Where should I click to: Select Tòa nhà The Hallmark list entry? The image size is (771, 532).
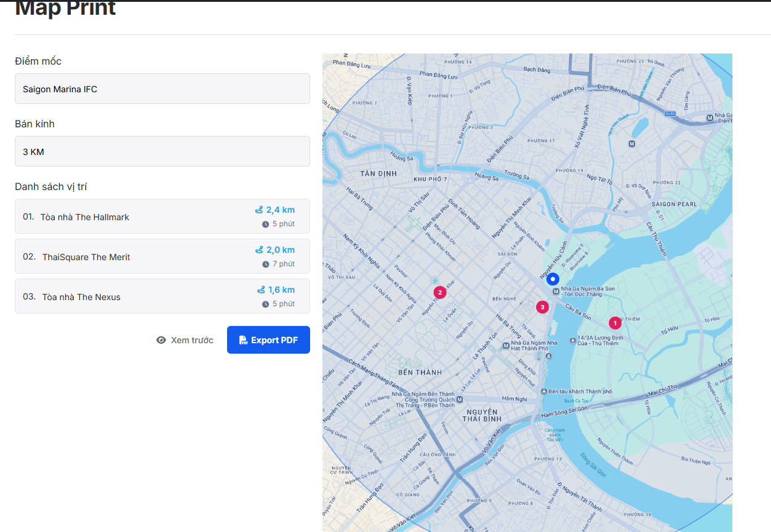(85, 217)
